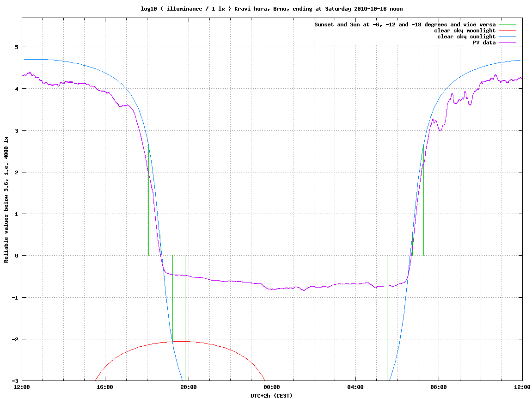Click the y-axis tick '2'
532x399 pixels.
tap(16, 172)
